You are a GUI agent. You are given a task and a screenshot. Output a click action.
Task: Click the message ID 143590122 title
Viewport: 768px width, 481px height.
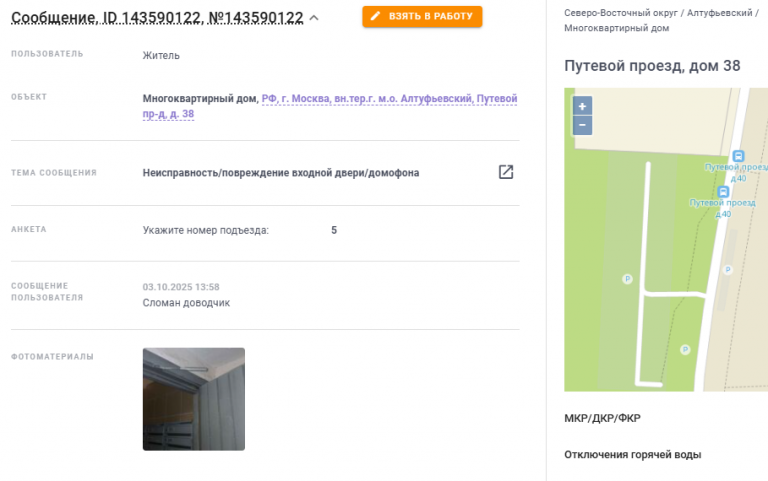click(157, 18)
